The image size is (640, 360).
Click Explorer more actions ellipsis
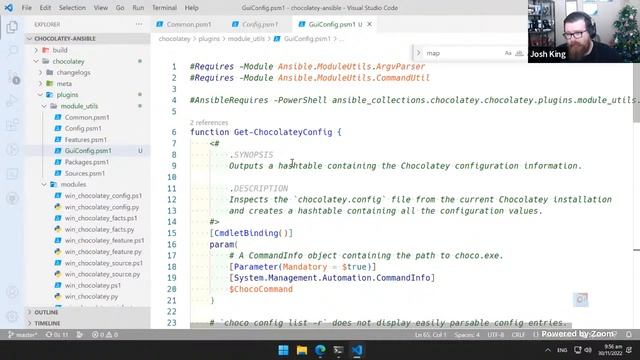click(139, 24)
